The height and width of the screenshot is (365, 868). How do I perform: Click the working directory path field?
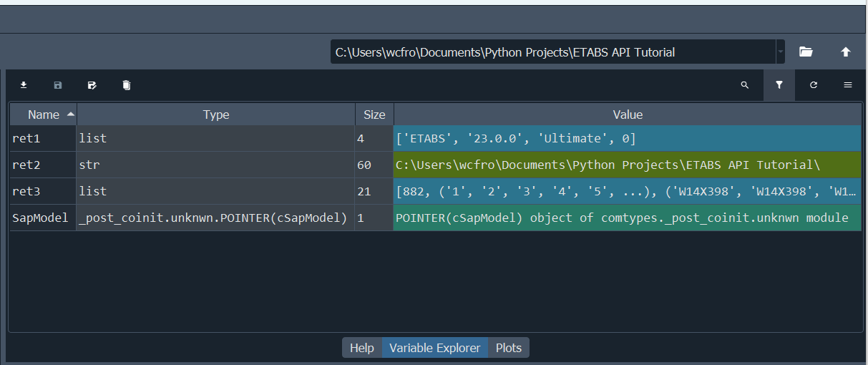coord(552,52)
